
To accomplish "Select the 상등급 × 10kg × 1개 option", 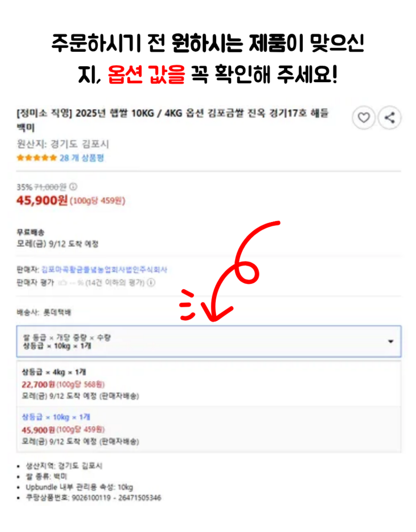I will pyautogui.click(x=209, y=429).
